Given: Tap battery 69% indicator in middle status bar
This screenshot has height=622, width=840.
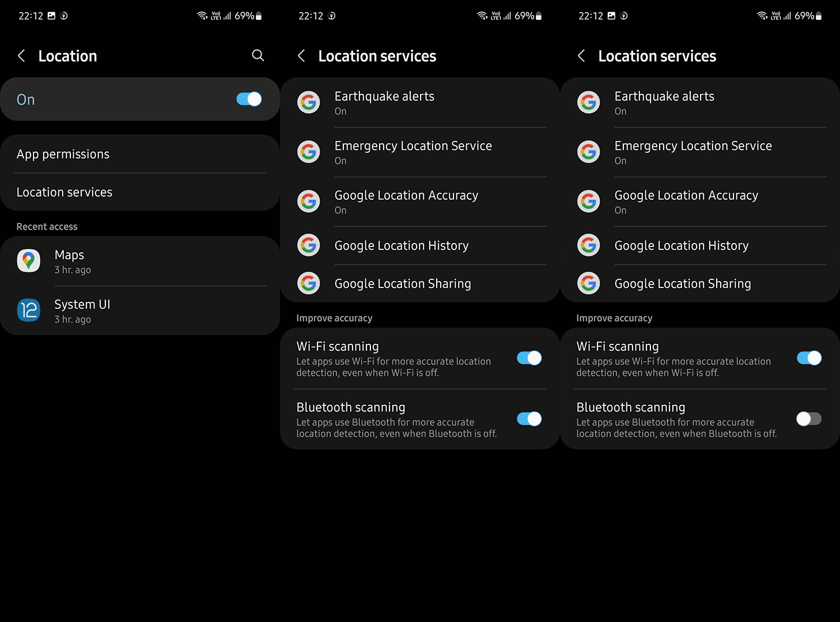Looking at the screenshot, I should click(528, 16).
